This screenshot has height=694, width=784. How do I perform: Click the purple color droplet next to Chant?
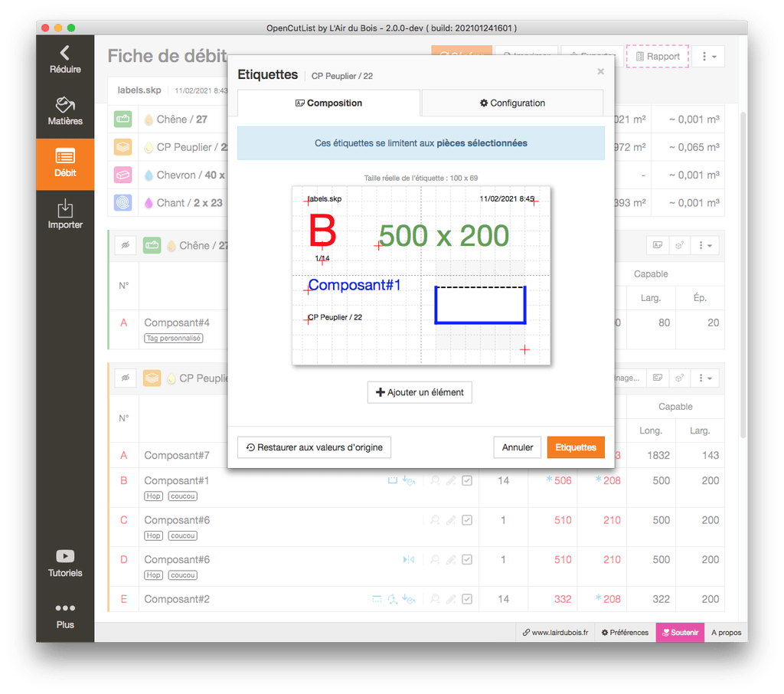(149, 203)
